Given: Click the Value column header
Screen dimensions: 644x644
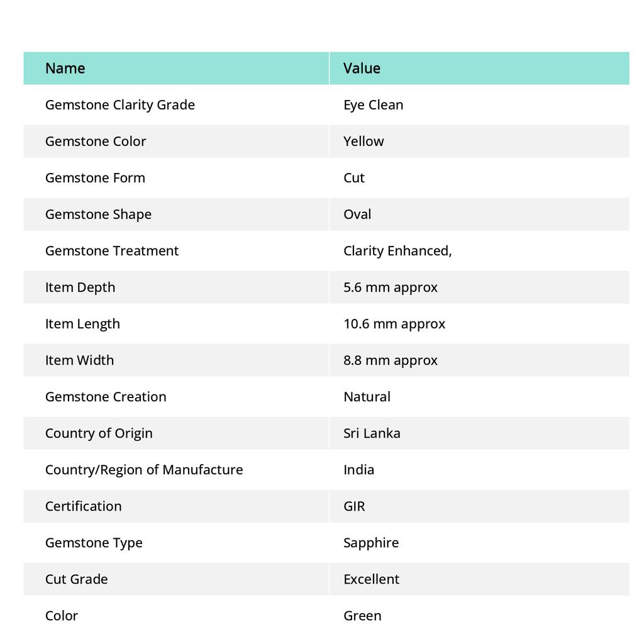Looking at the screenshot, I should tap(362, 68).
